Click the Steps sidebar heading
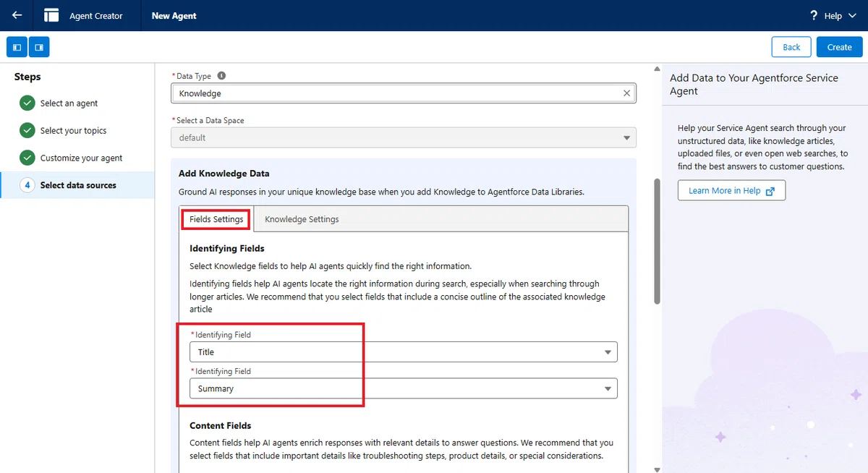This screenshot has width=868, height=473. click(27, 77)
